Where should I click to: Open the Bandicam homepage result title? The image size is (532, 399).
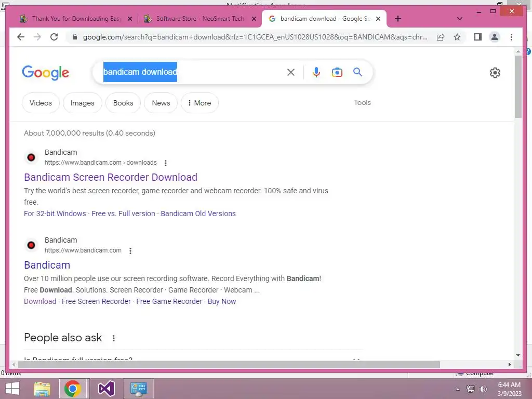47,265
